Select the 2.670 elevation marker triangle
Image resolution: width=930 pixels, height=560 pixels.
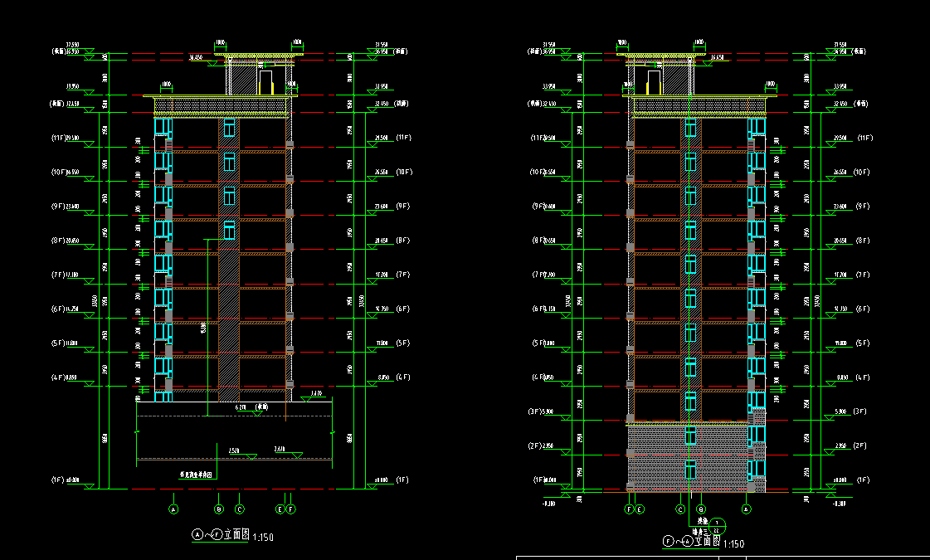[x=296, y=455]
